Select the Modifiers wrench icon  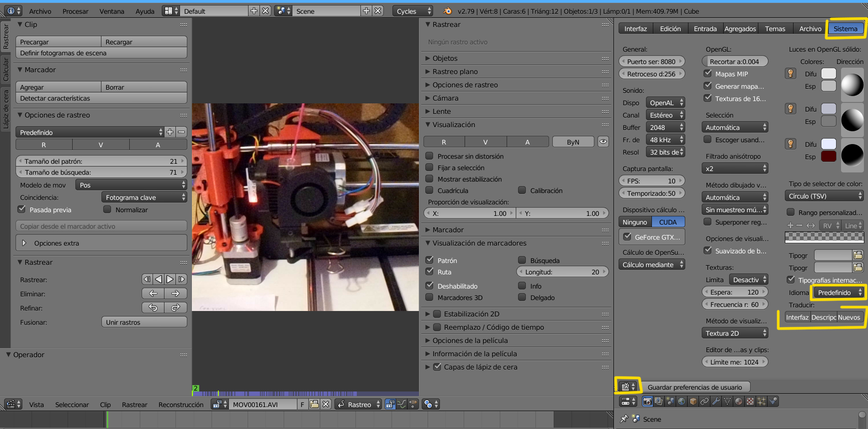pos(716,402)
